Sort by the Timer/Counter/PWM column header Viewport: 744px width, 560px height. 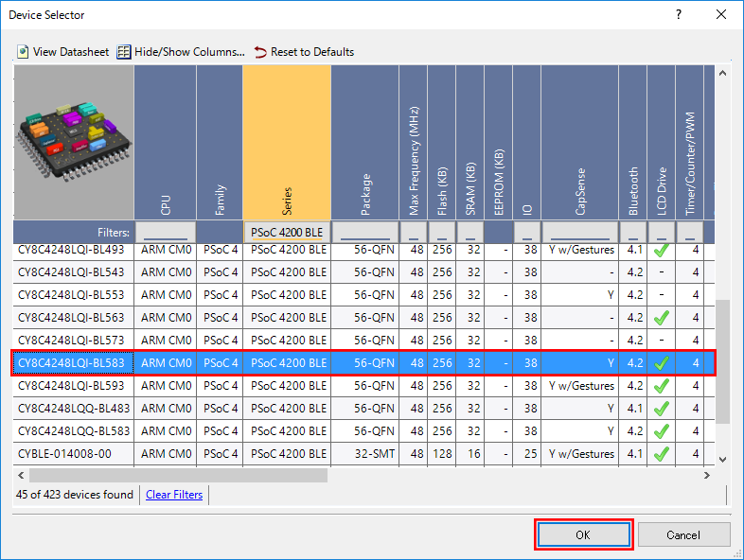[689, 142]
